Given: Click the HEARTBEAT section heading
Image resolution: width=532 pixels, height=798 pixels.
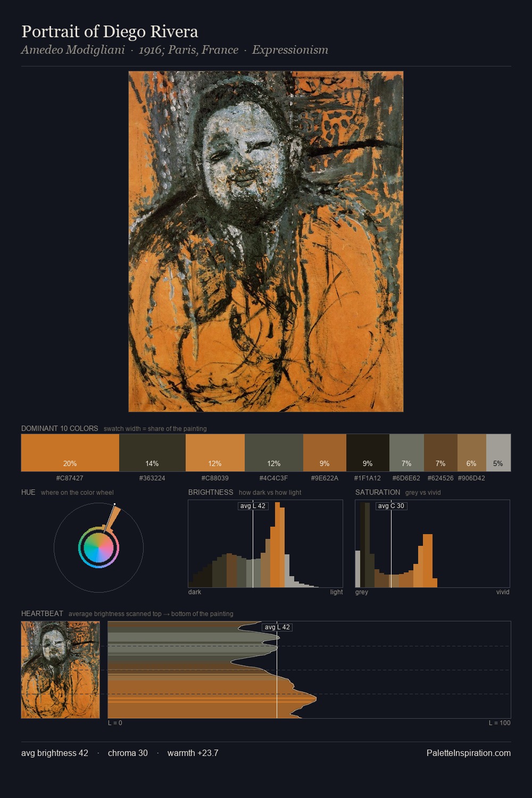Looking at the screenshot, I should click(42, 613).
